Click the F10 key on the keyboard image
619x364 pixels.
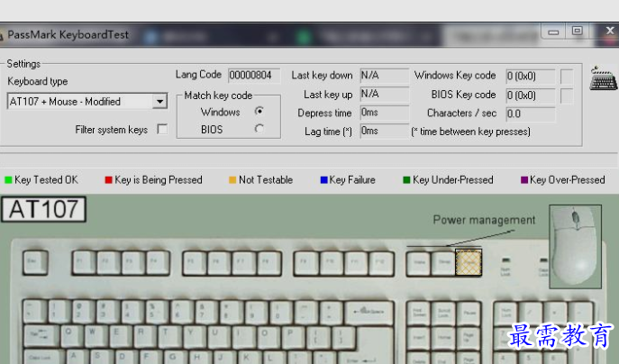(x=332, y=262)
